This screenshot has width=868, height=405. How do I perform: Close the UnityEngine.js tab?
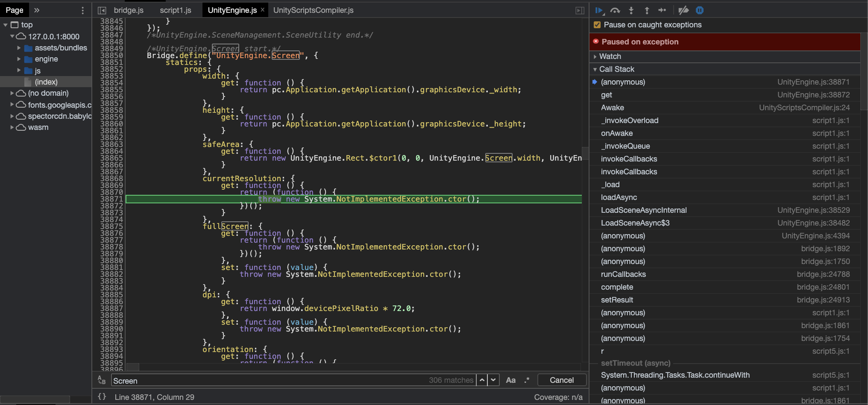click(x=262, y=10)
